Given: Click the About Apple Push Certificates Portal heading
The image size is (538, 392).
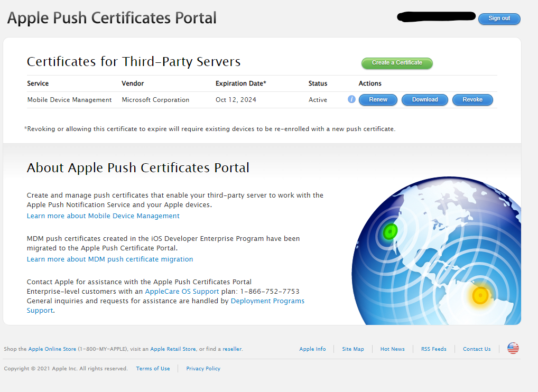Looking at the screenshot, I should (x=138, y=167).
